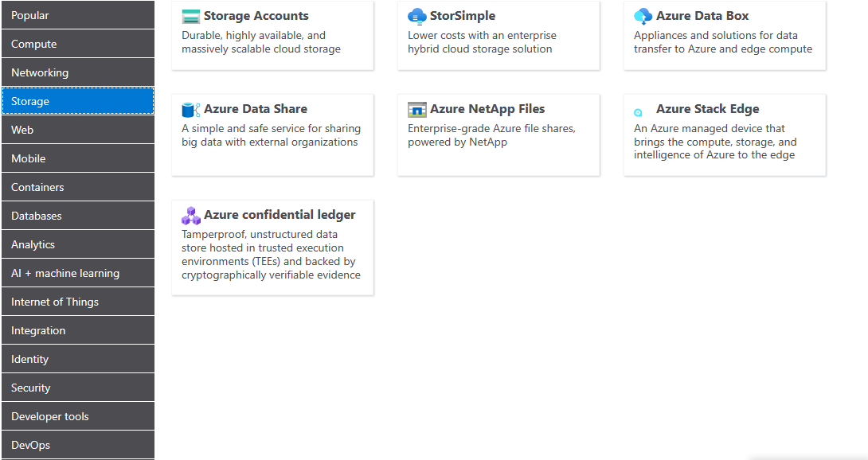Switch to the Networking category
The image size is (868, 460).
78,72
